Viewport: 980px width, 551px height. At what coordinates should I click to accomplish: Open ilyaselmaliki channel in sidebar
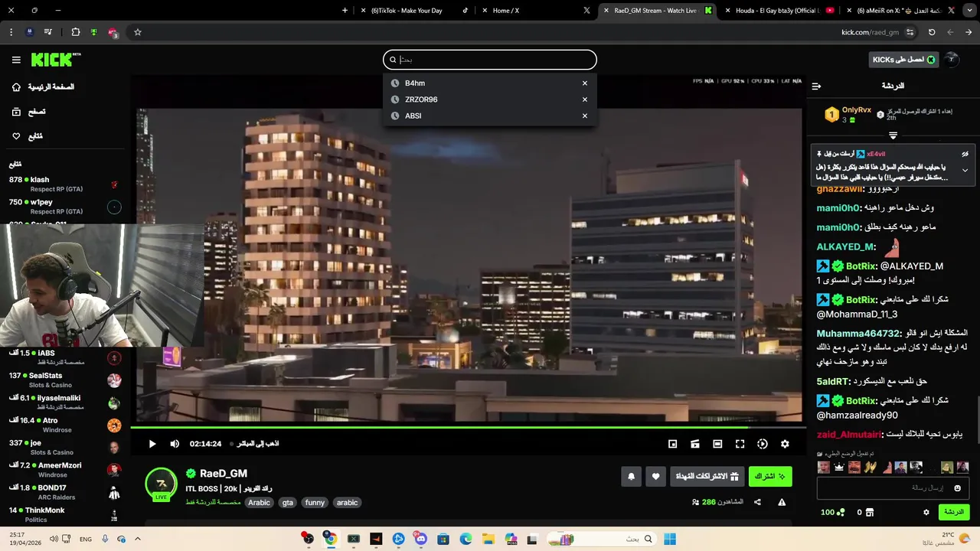pos(65,403)
